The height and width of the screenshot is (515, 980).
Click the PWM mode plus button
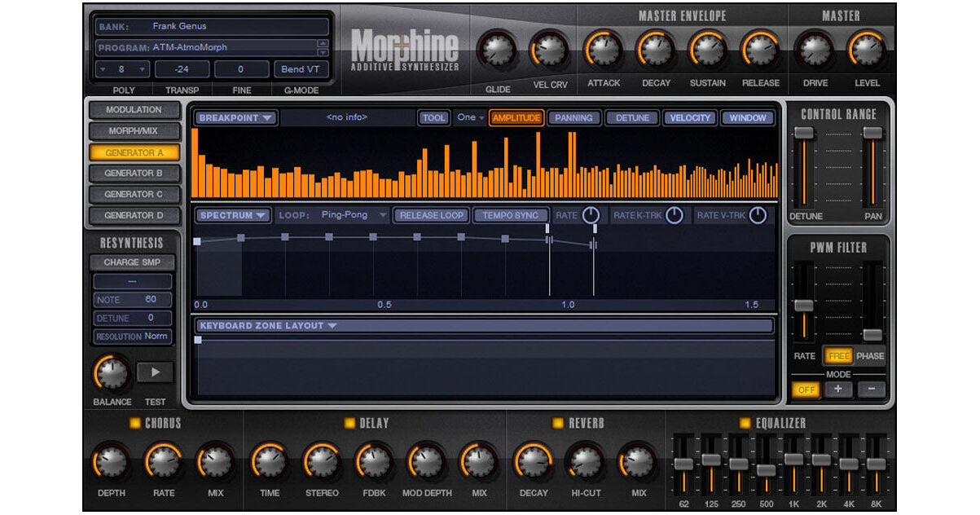(x=838, y=390)
